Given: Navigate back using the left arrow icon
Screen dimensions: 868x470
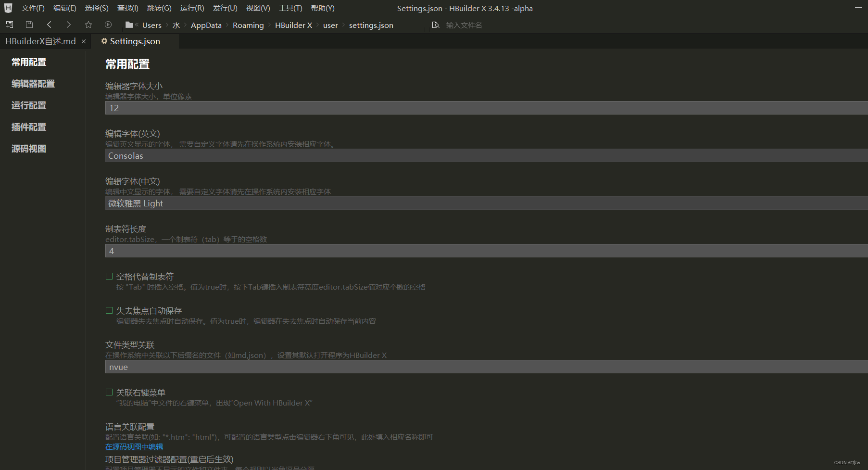Looking at the screenshot, I should click(x=49, y=24).
